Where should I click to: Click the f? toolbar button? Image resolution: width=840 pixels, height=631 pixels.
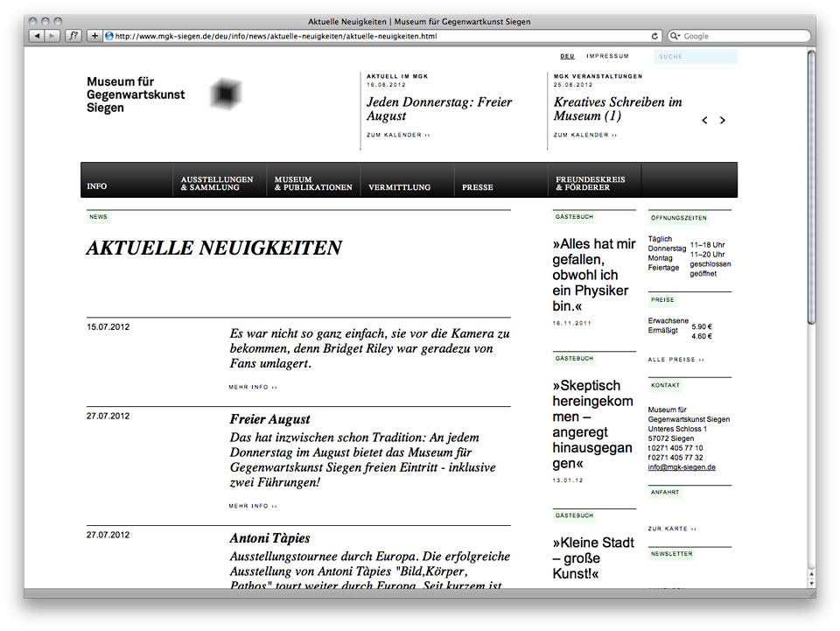73,36
